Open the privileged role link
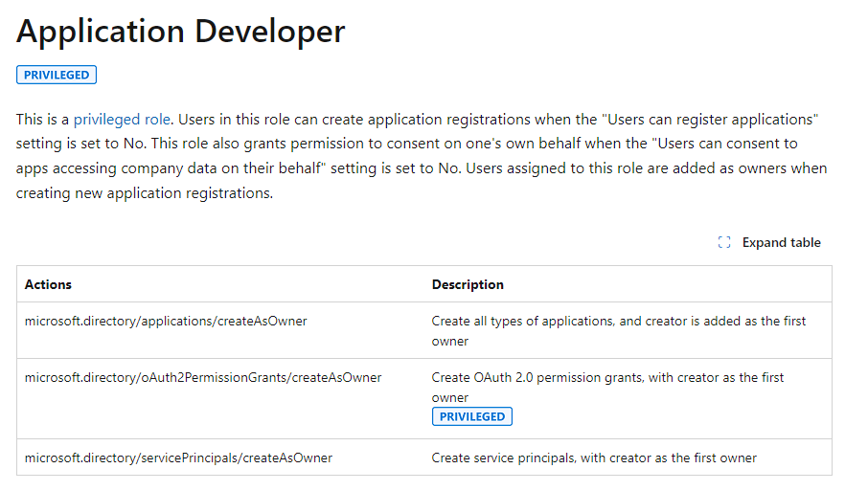Image resolution: width=868 pixels, height=491 pixels. pyautogui.click(x=122, y=120)
